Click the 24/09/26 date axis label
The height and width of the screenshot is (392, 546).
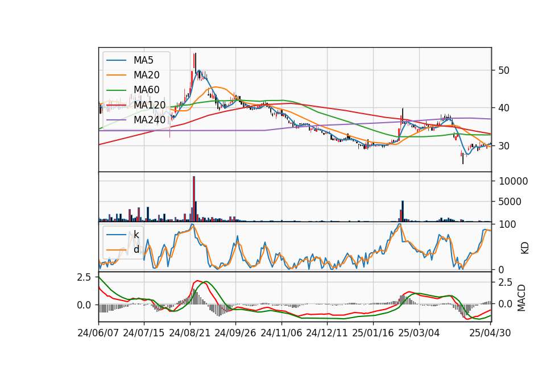pyautogui.click(x=235, y=333)
